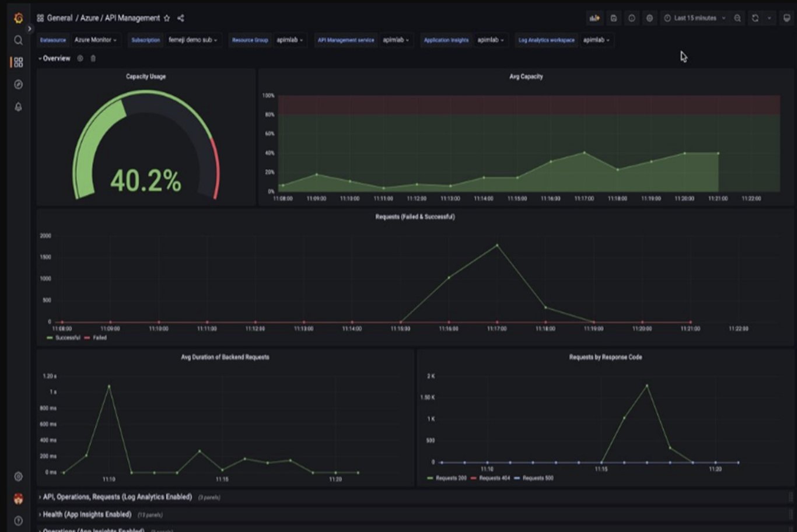
Task: Open the femeji demo sub Subscription dropdown
Action: pos(193,40)
